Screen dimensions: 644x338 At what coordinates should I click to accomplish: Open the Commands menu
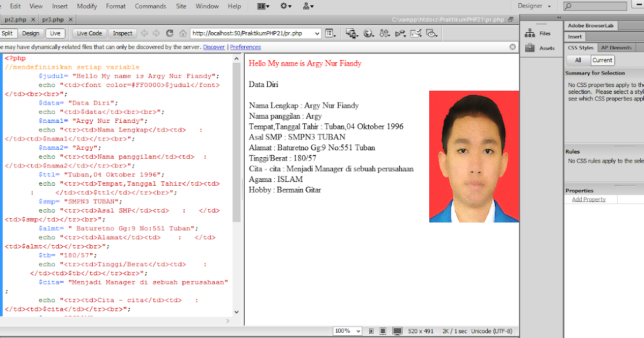(151, 6)
